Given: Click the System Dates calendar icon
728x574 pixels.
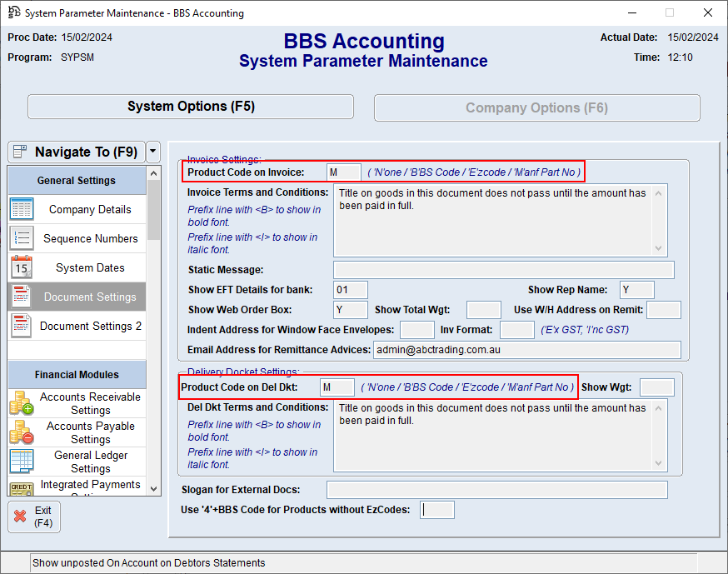Looking at the screenshot, I should click(20, 267).
